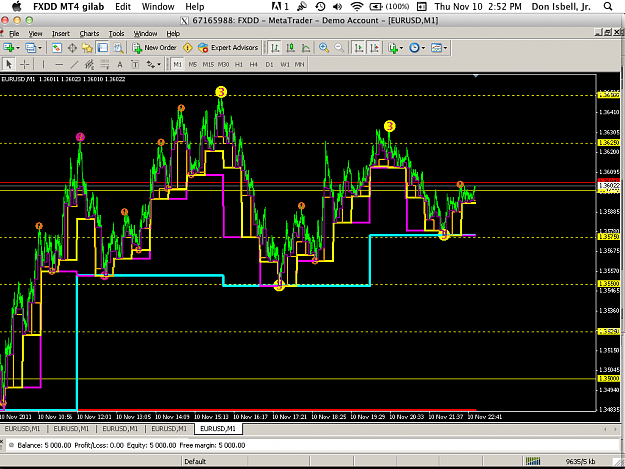Switch timeframe to H1

click(x=239, y=64)
